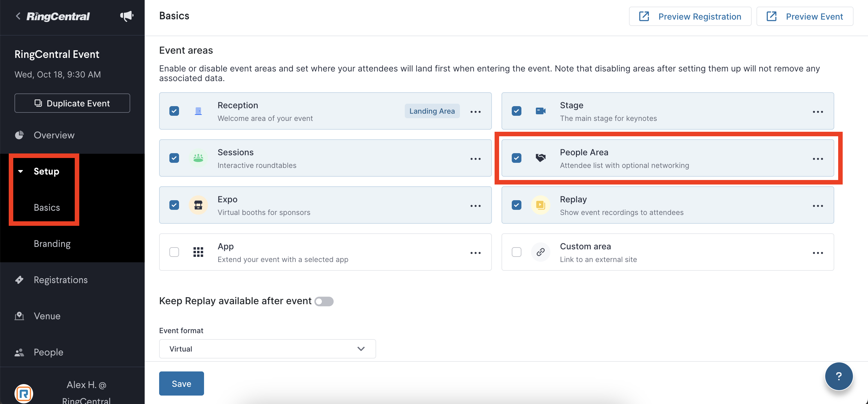Open the megaphone announcements icon
868x404 pixels.
tap(127, 16)
